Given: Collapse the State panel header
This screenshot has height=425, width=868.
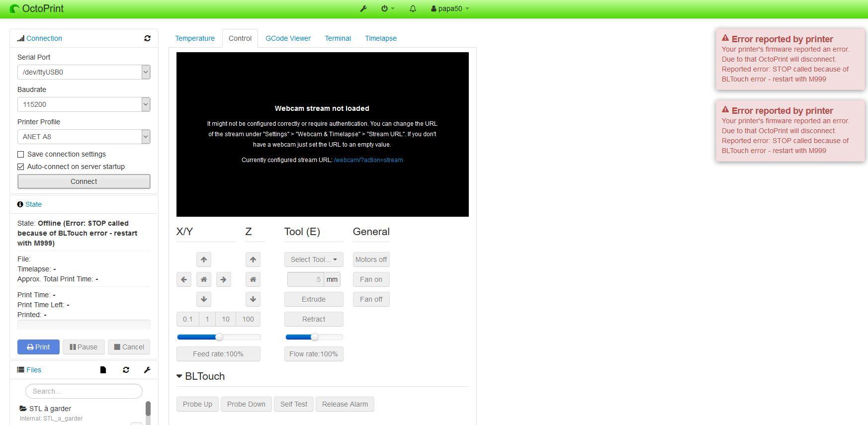Looking at the screenshot, I should (33, 204).
